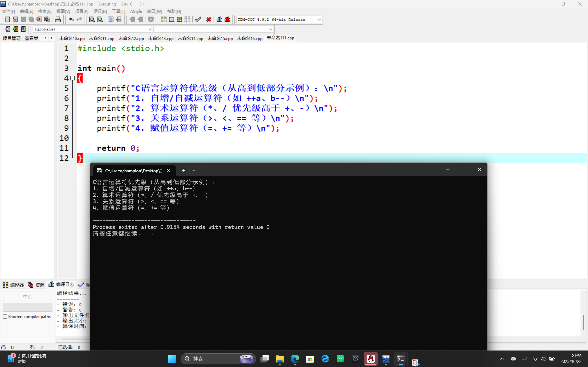Screen dimensions: 588x367
Task: Enable Shorten compiler paths checkbox
Action: point(5,317)
